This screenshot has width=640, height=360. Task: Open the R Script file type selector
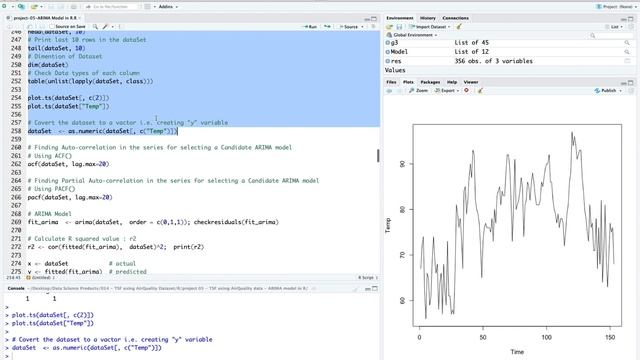point(368,278)
